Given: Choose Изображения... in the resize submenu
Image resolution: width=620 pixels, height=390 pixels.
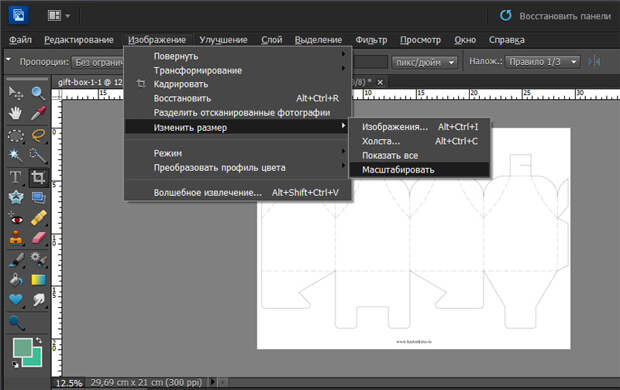Looking at the screenshot, I should pyautogui.click(x=420, y=127).
